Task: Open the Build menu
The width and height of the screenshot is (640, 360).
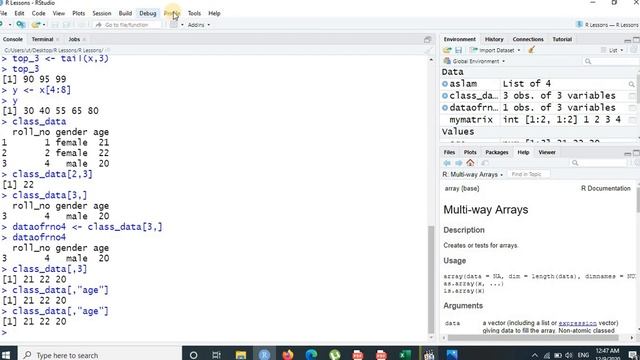Action: (x=125, y=13)
